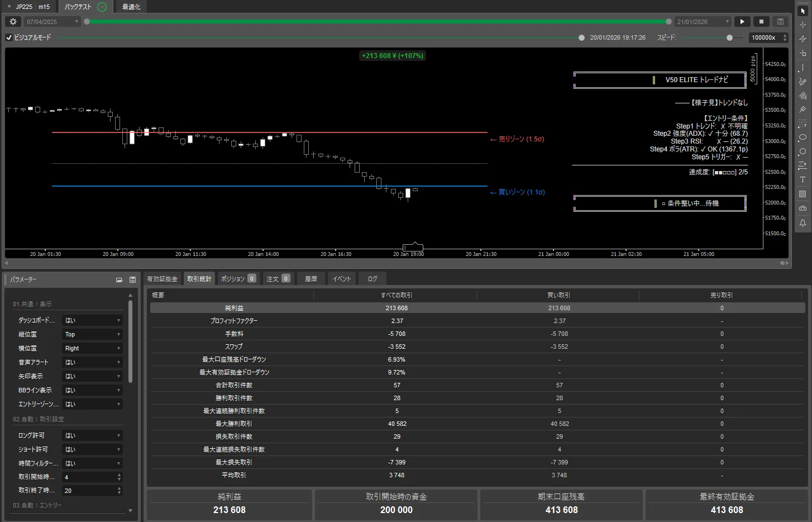Open the 横位置 Right dropdown

92,348
